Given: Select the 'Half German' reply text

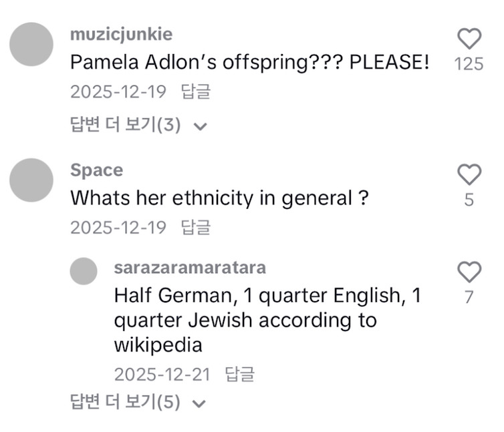Looking at the screenshot, I should tap(267, 320).
